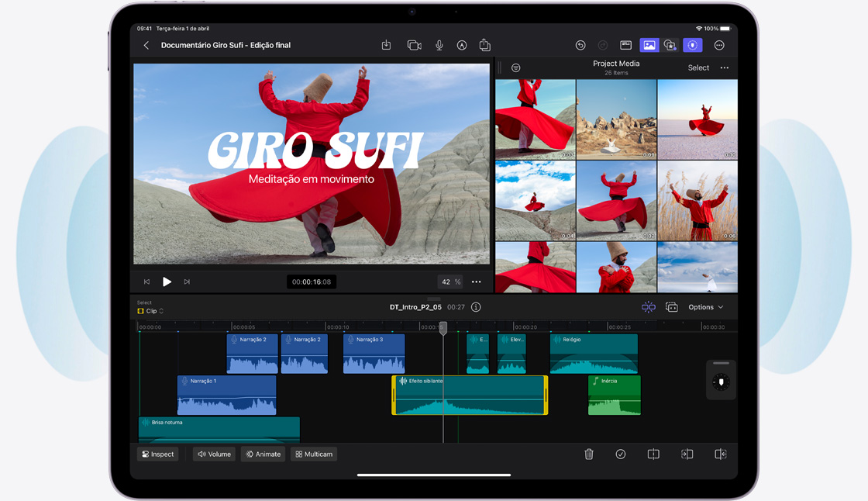Image resolution: width=868 pixels, height=501 pixels.
Task: Toggle the Inspect panel
Action: click(157, 454)
